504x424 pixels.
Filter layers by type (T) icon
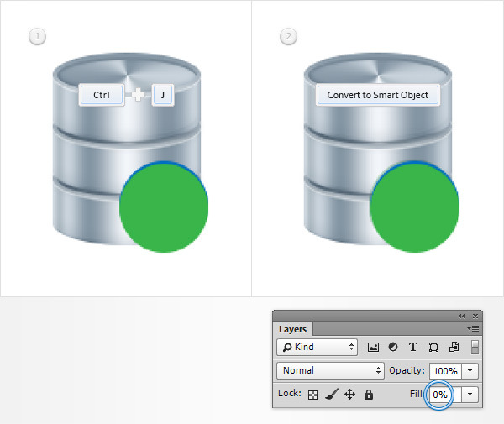pos(413,347)
